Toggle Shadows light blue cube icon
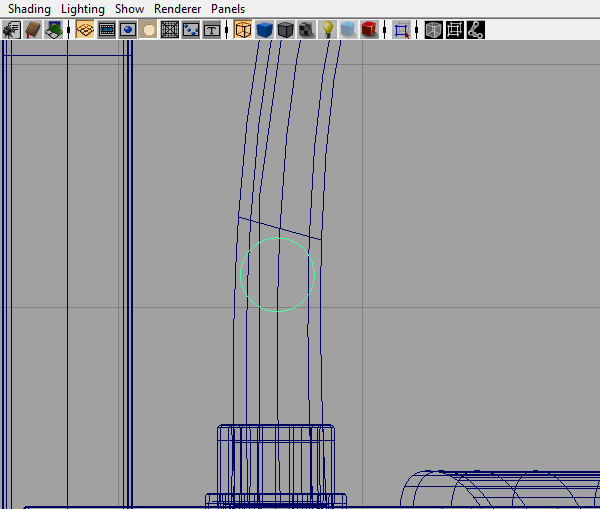This screenshot has height=509, width=600. pyautogui.click(x=348, y=30)
